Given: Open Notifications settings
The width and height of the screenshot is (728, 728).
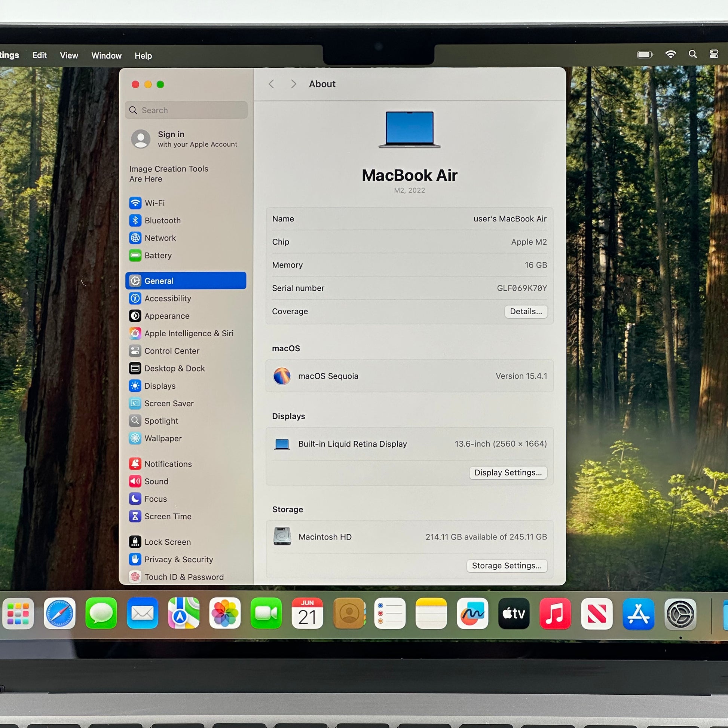Looking at the screenshot, I should pyautogui.click(x=186, y=464).
